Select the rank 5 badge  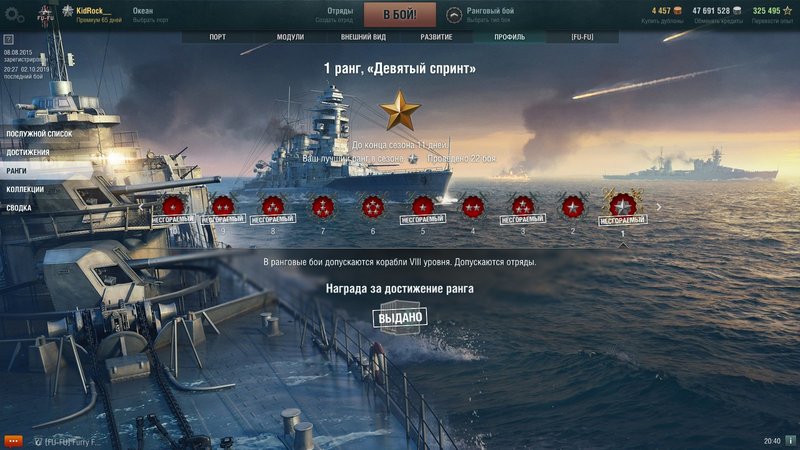point(422,207)
